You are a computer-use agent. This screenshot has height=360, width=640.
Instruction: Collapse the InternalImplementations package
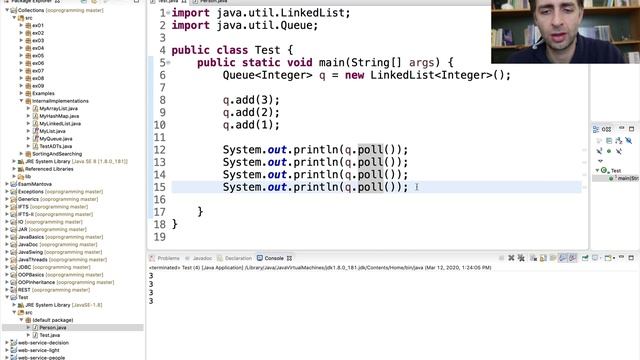point(21,101)
